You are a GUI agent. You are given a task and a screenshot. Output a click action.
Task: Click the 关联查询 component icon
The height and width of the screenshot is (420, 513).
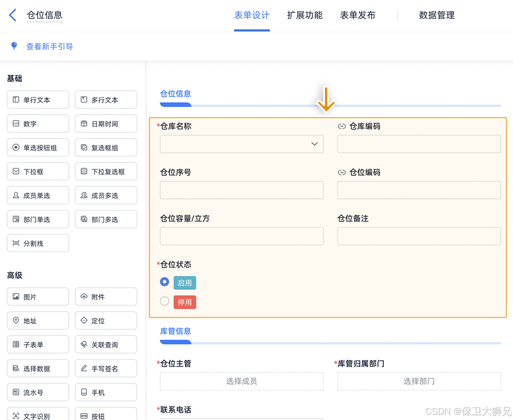(84, 344)
